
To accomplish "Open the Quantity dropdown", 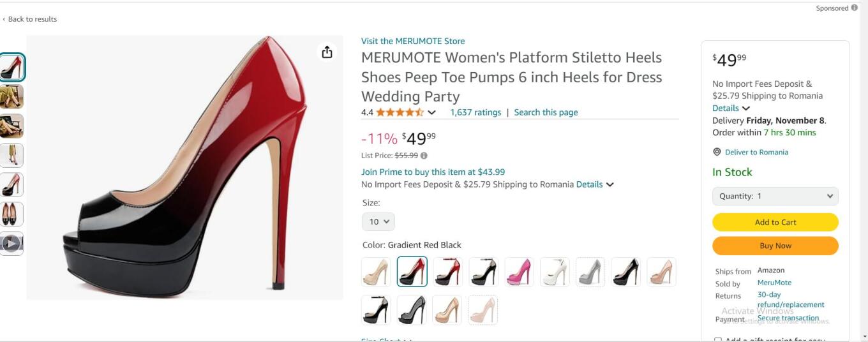I will click(775, 197).
